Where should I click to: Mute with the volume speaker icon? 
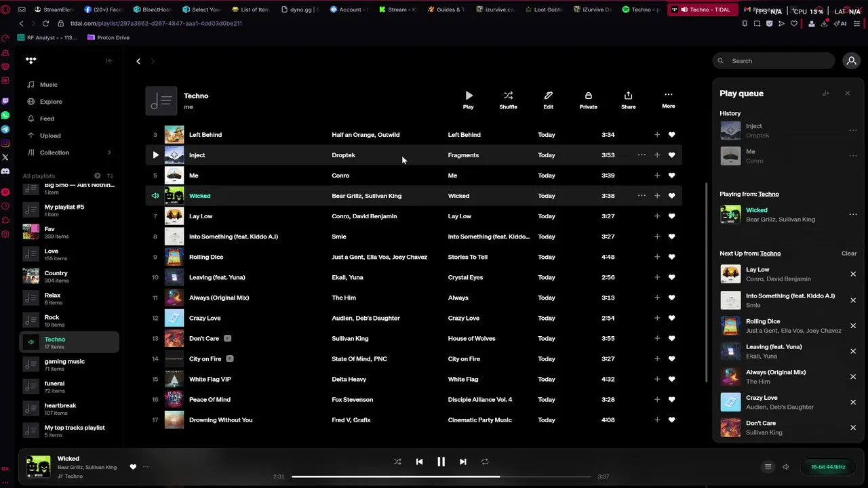tap(785, 467)
